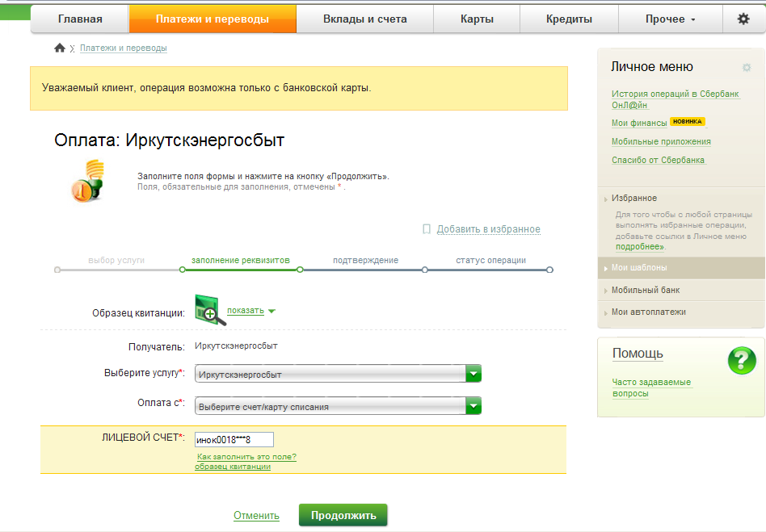Click the статус операции step label

(491, 260)
